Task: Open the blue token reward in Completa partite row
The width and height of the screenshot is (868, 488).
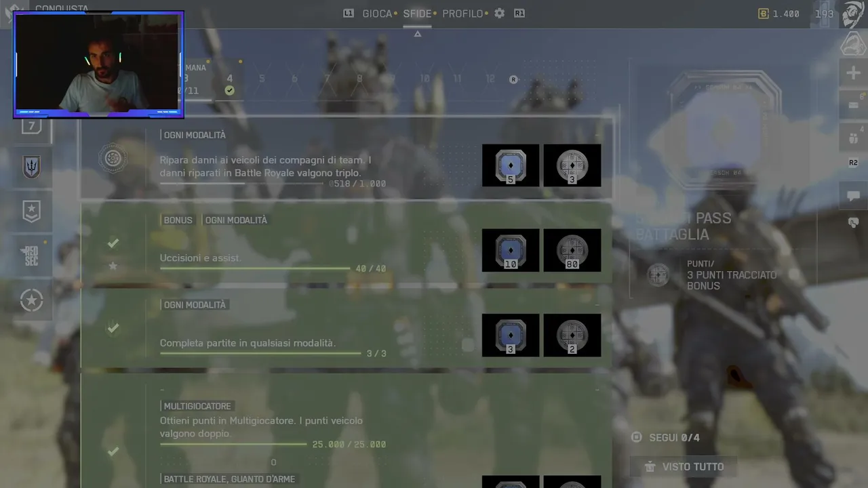Action: [x=511, y=335]
